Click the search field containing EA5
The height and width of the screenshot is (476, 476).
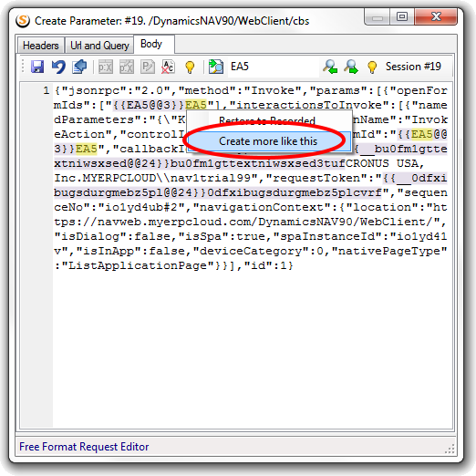click(274, 67)
